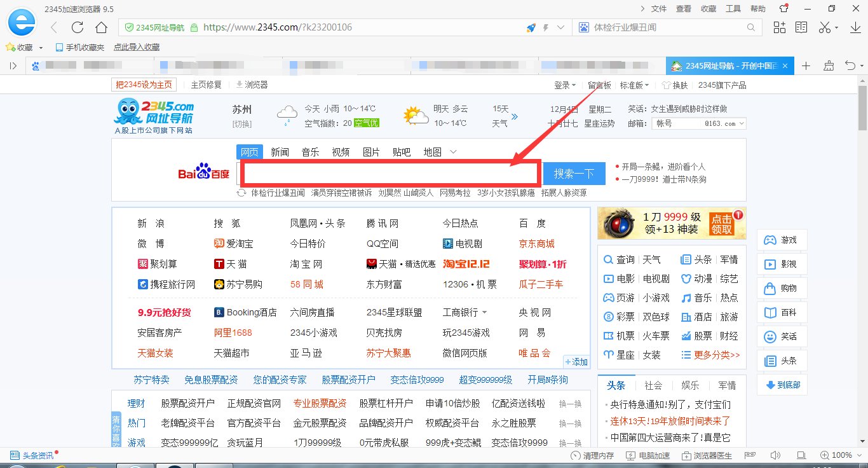Image resolution: width=868 pixels, height=468 pixels.
Task: Mute browser audio with speaker icon
Action: pyautogui.click(x=775, y=455)
